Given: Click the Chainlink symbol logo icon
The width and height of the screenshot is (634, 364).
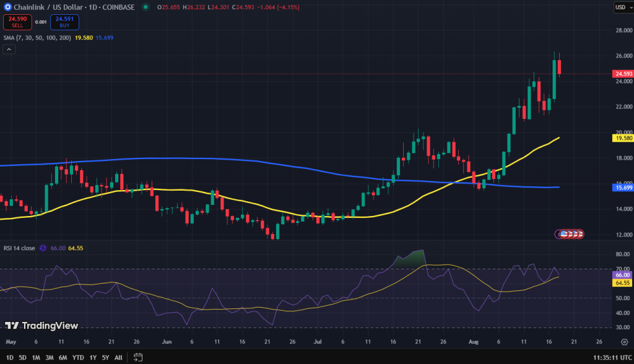Looking at the screenshot, I should tap(7, 7).
